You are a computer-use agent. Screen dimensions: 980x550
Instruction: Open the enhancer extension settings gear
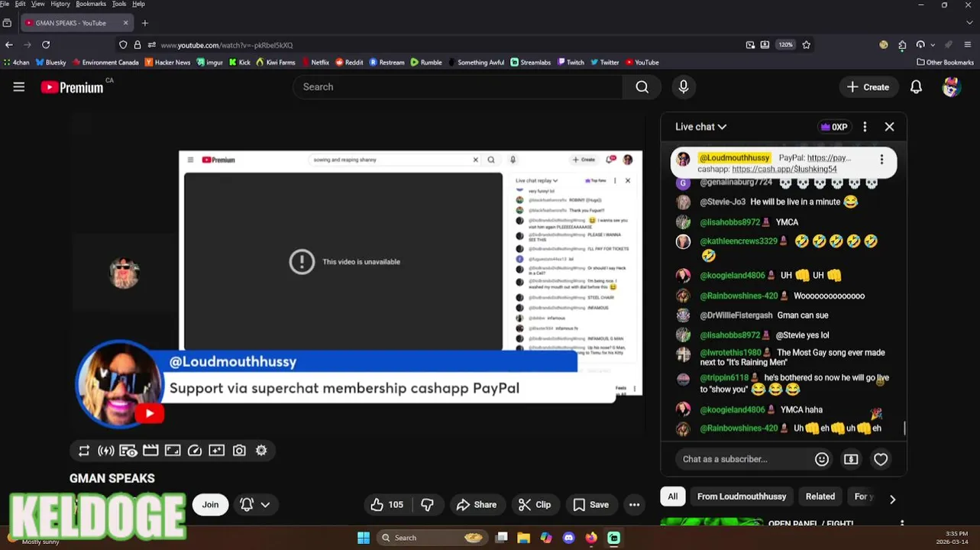coord(261,451)
